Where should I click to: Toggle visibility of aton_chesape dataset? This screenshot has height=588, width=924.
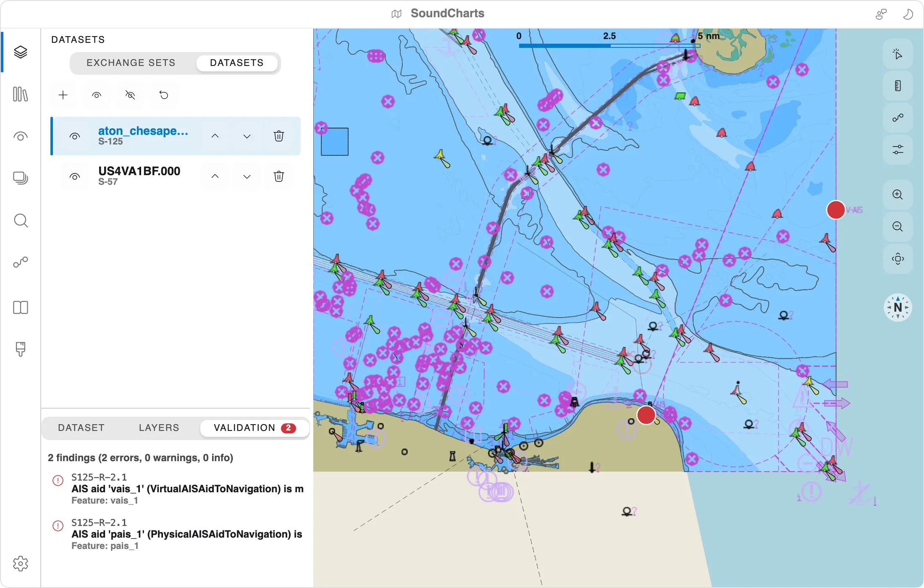[75, 136]
